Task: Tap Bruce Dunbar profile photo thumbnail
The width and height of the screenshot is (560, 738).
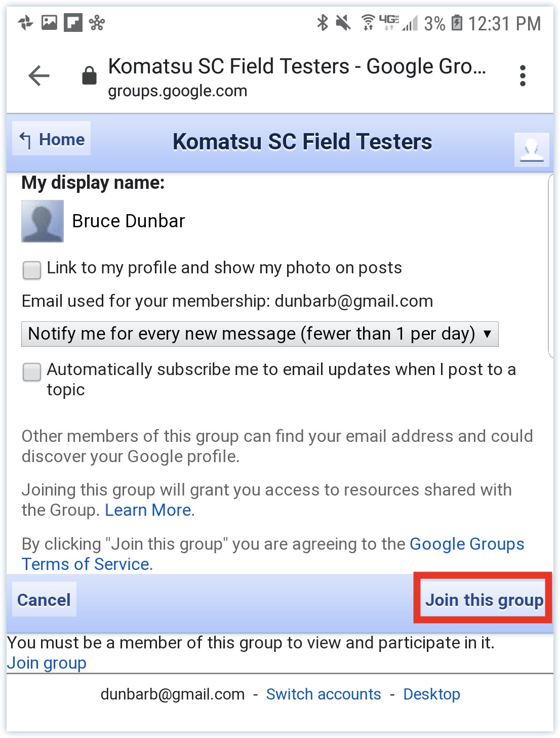Action: click(x=43, y=221)
